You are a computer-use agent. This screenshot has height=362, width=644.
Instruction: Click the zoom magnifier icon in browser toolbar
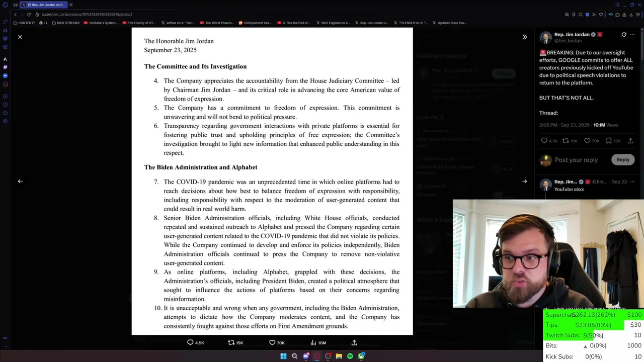click(x=567, y=15)
